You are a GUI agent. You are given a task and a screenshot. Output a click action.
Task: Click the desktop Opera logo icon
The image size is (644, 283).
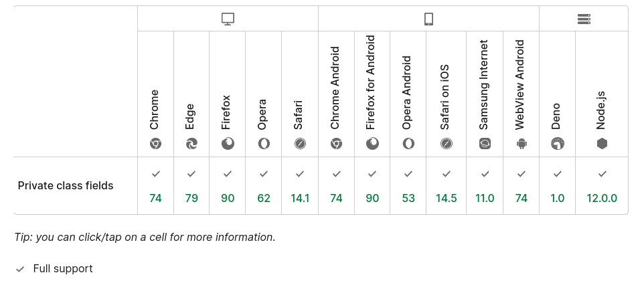[x=264, y=143]
